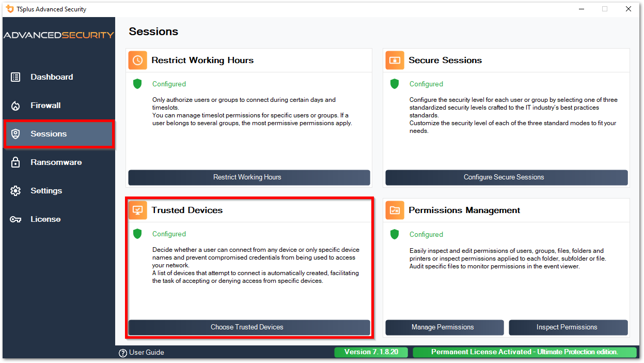Click the green shield under Restrict Working Hours
Screen dimensions: 644x363
coord(137,84)
